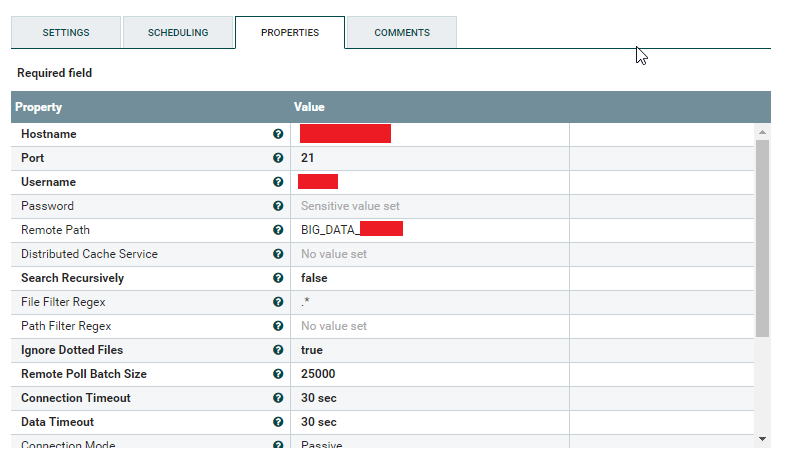This screenshot has width=787, height=460.
Task: Click the help icon next to Hostname
Action: pos(278,134)
